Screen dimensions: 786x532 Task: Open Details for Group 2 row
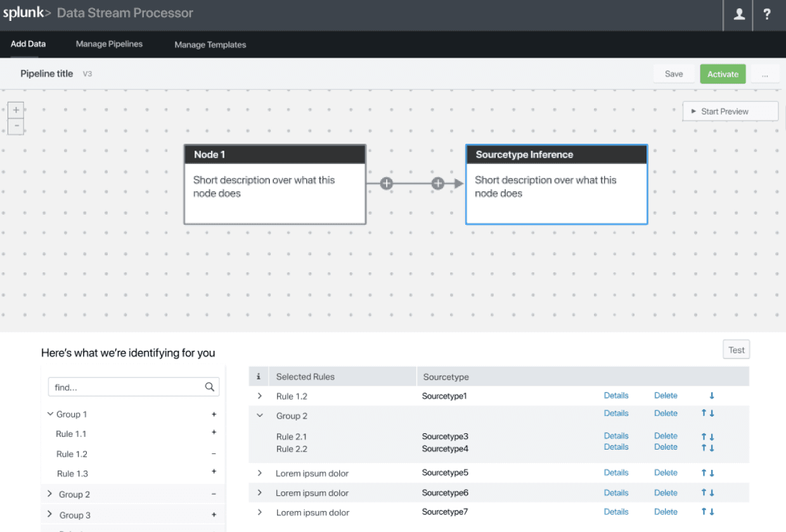pyautogui.click(x=616, y=413)
